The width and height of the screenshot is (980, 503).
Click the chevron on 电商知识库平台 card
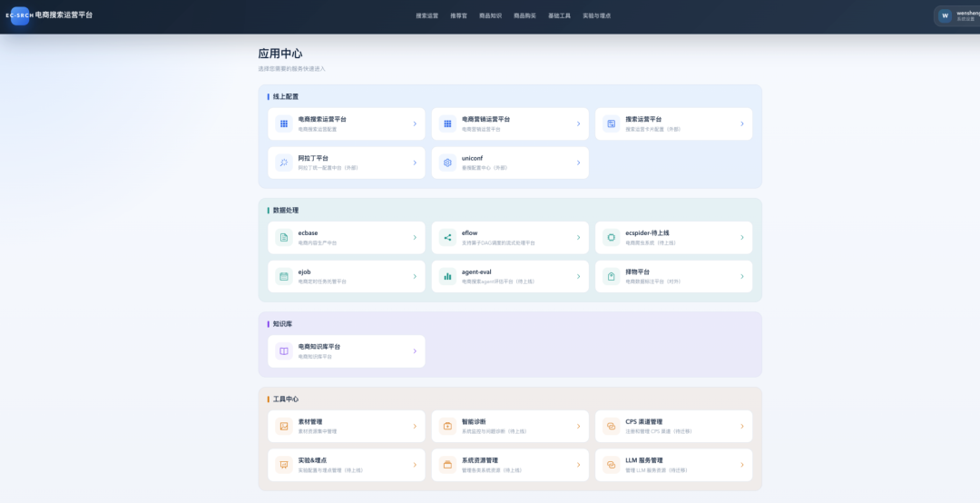pos(415,351)
